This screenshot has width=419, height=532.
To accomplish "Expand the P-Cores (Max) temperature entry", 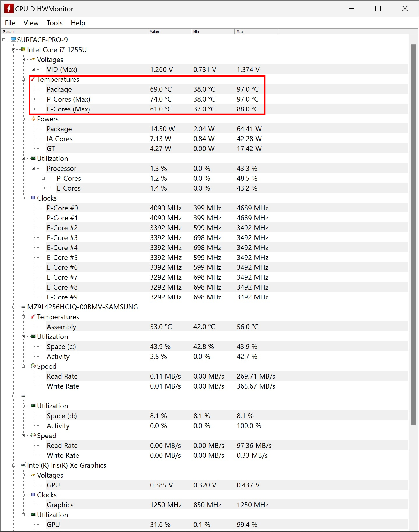I will coord(33,99).
